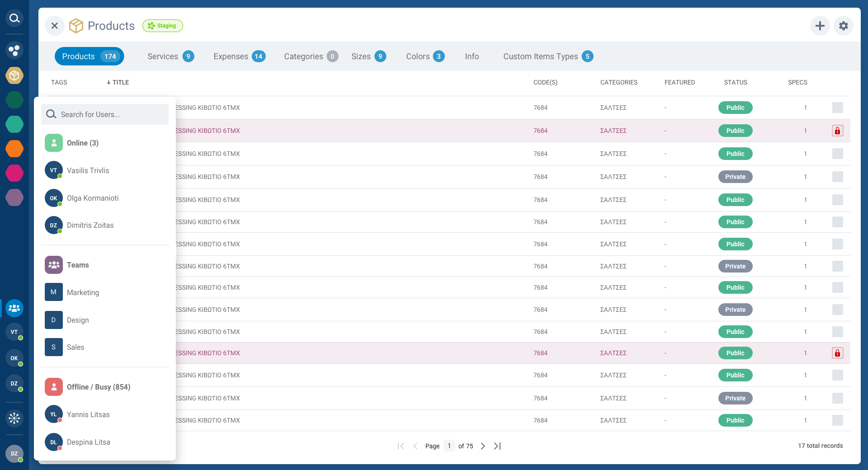Tick the checkbox in the first product row

pyautogui.click(x=837, y=108)
